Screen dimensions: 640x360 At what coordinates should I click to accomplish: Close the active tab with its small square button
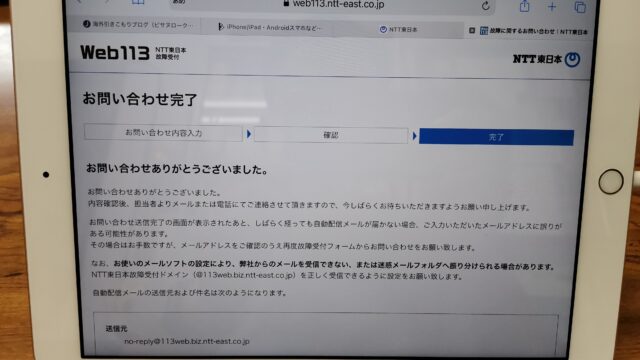472,30
